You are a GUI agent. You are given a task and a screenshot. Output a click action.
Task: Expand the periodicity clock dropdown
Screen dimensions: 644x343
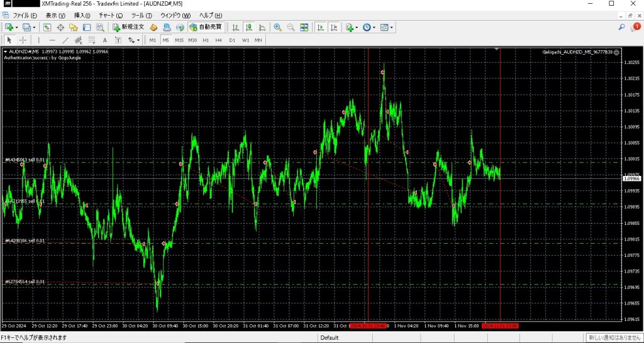click(375, 28)
